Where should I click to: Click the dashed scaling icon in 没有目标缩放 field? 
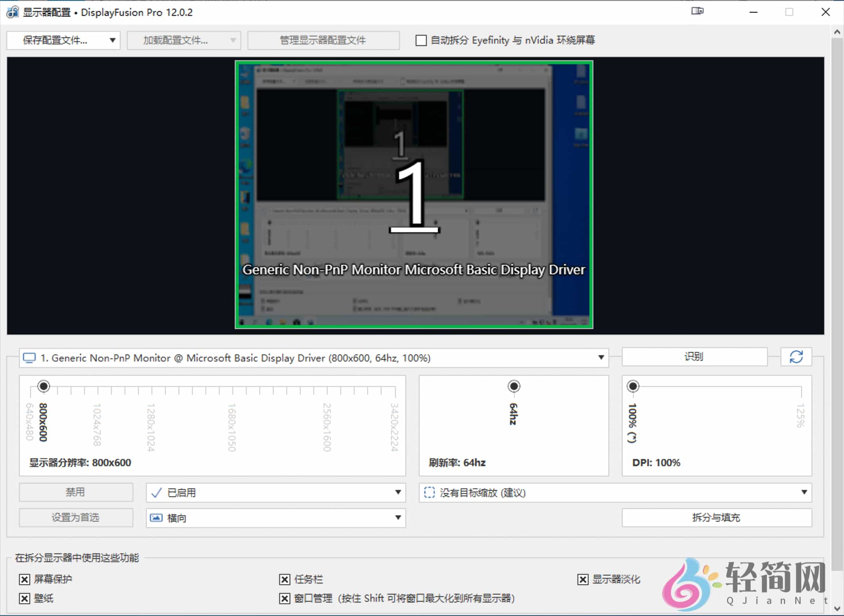point(430,493)
